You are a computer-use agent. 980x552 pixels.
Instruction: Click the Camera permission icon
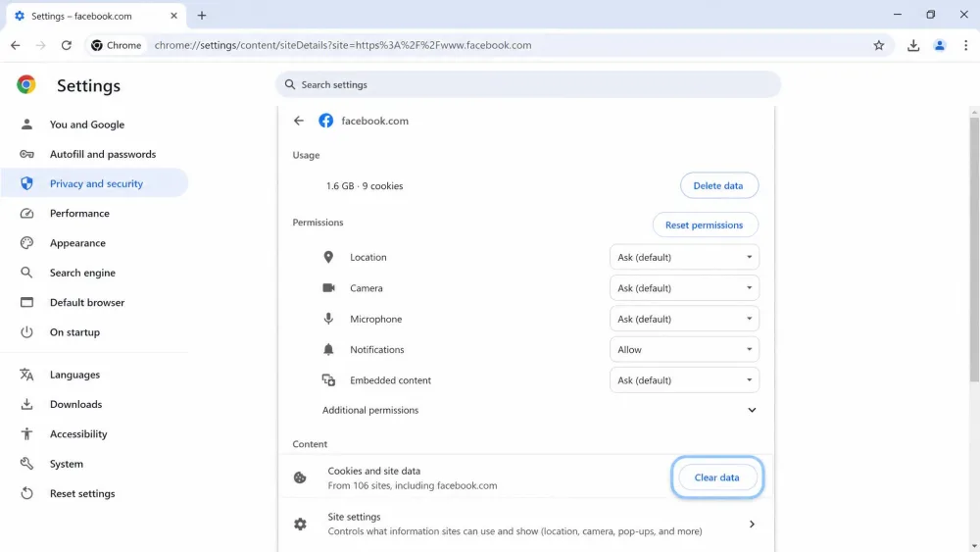pos(328,288)
